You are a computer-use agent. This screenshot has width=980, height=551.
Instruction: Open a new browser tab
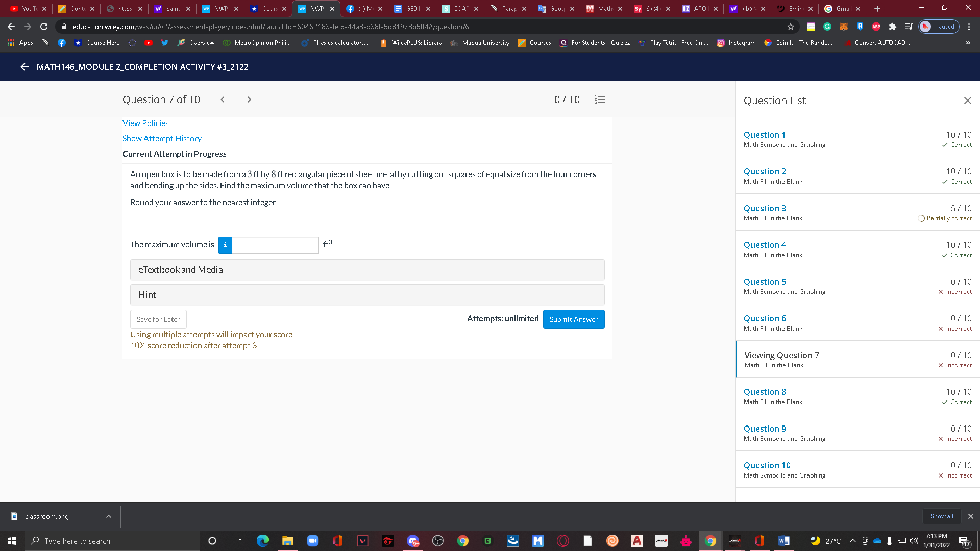click(x=877, y=9)
